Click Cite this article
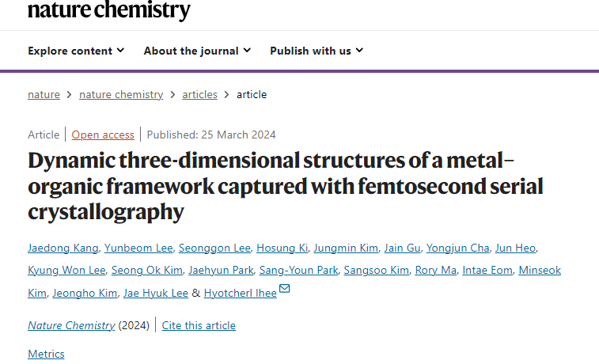 pos(199,325)
